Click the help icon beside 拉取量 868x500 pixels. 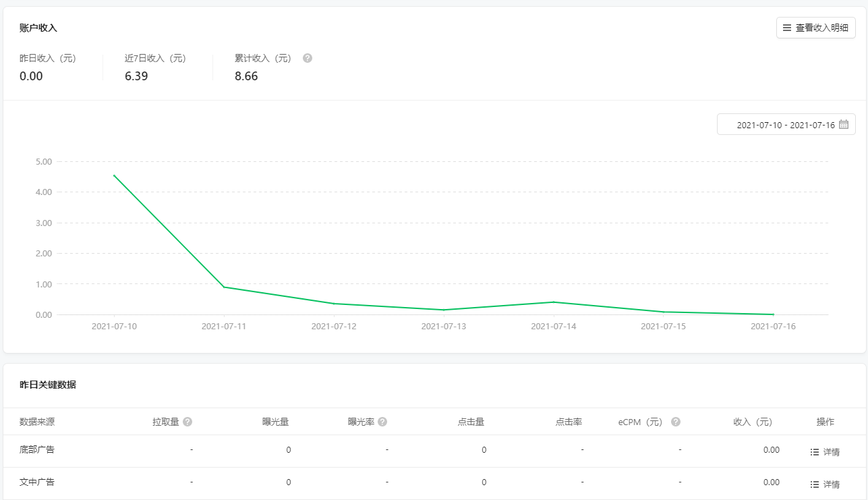(187, 422)
